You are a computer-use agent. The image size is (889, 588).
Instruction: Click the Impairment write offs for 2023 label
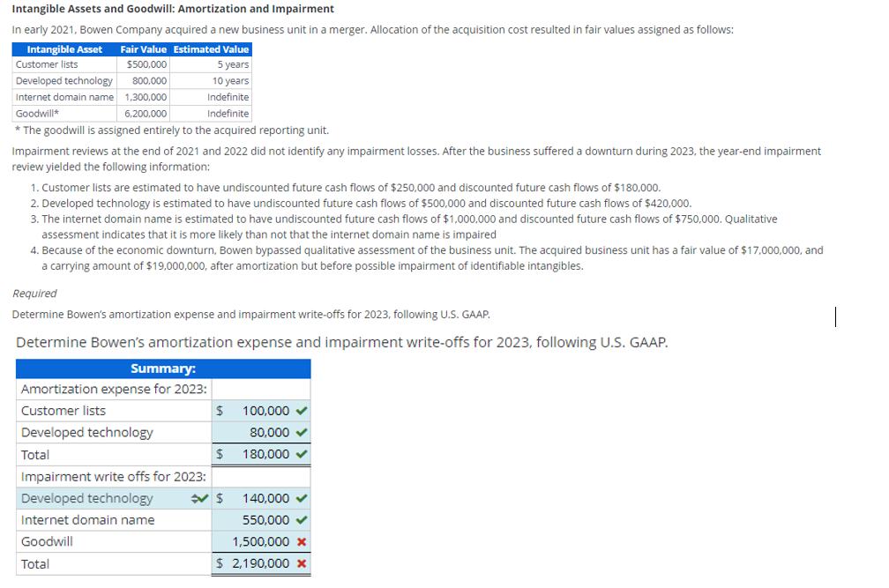(x=113, y=476)
